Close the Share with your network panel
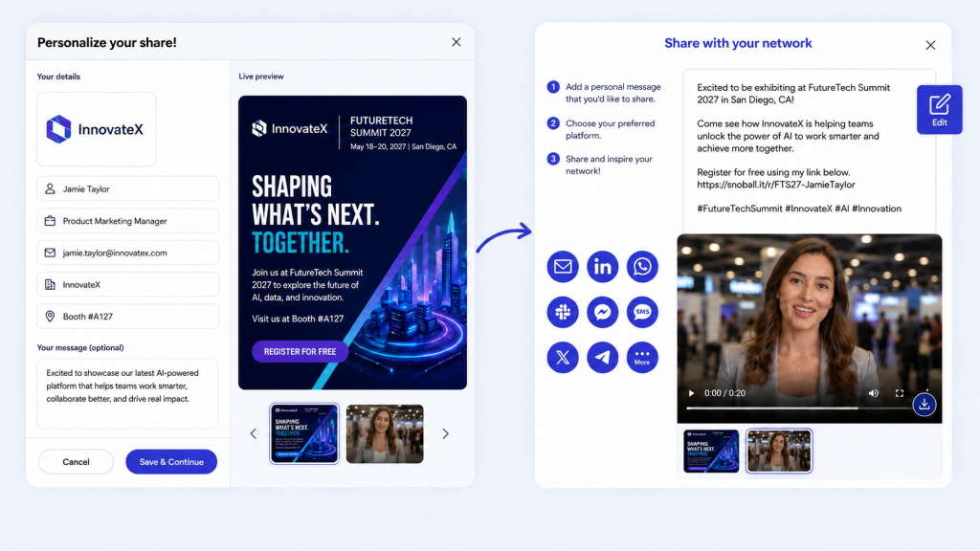Screen dimensions: 980x551 930,45
